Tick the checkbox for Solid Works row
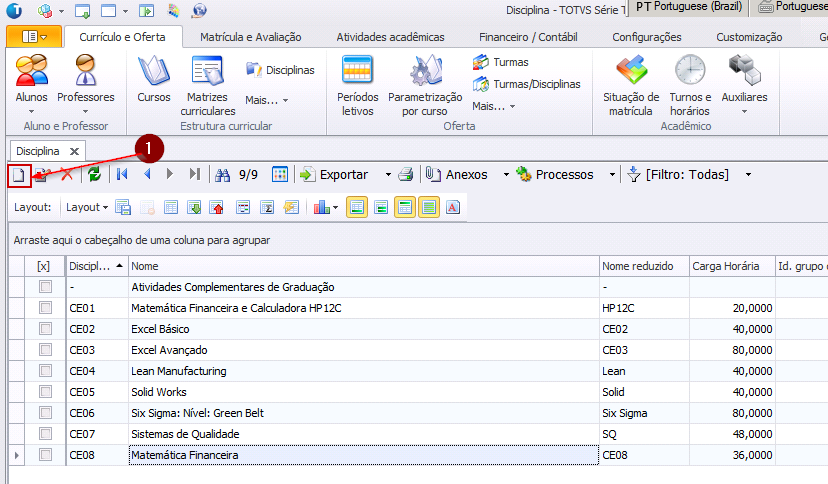Image resolution: width=828 pixels, height=484 pixels. [x=45, y=392]
